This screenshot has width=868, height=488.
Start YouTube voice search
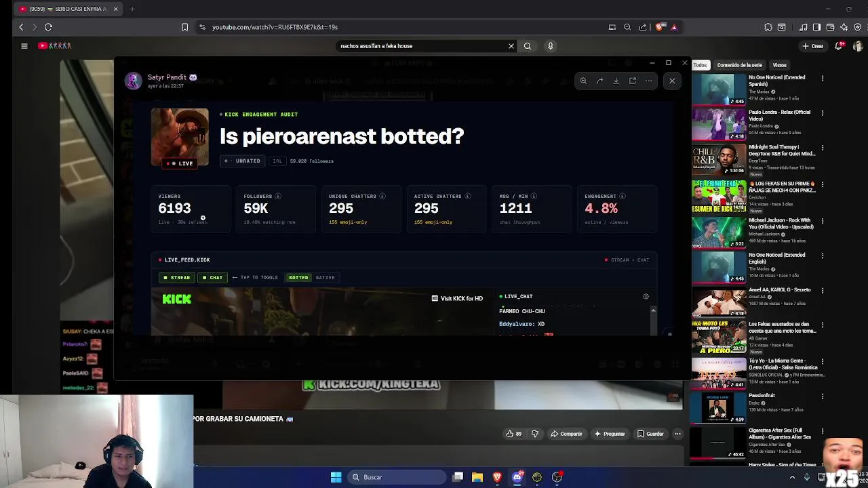tap(551, 46)
